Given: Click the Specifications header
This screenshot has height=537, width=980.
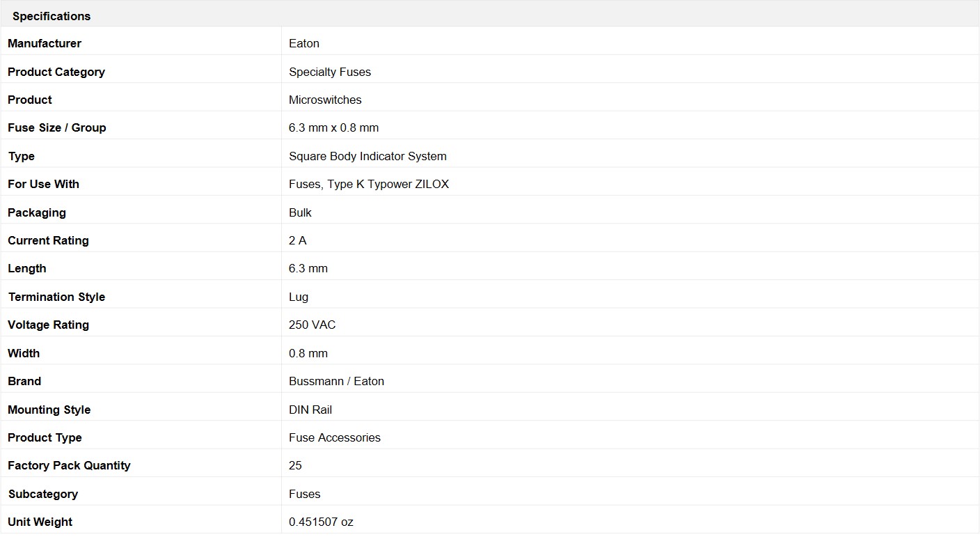Looking at the screenshot, I should (52, 16).
